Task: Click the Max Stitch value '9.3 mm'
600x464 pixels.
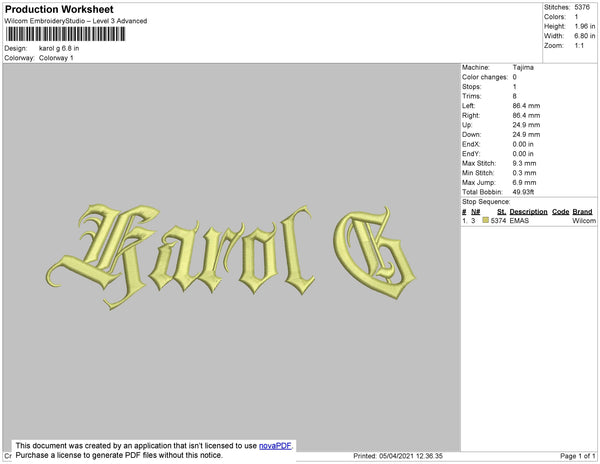Action: pyautogui.click(x=524, y=163)
